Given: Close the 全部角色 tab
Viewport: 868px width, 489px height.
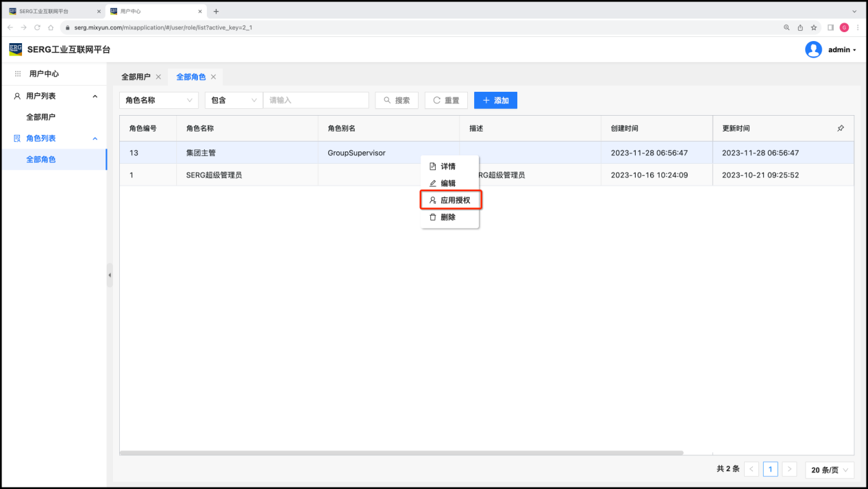Looking at the screenshot, I should (214, 77).
